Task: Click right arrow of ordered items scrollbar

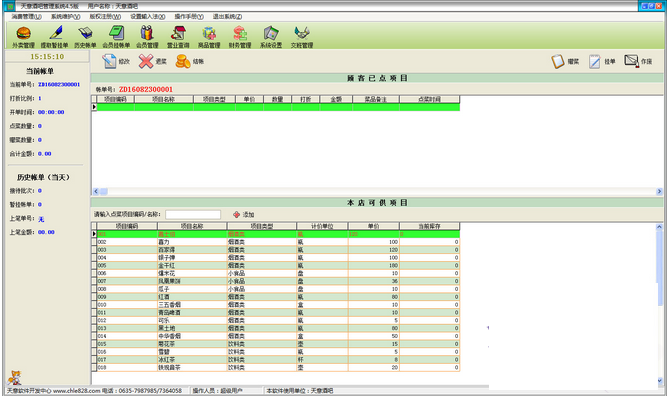Action: click(659, 191)
